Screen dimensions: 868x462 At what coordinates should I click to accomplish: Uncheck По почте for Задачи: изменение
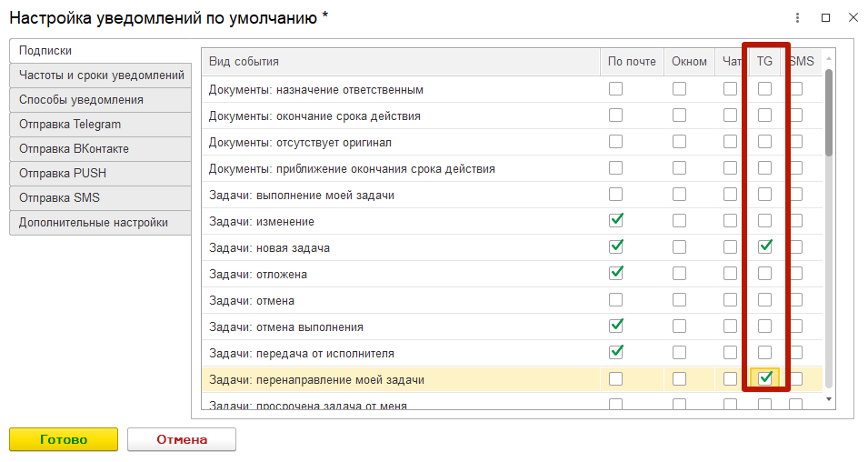615,220
